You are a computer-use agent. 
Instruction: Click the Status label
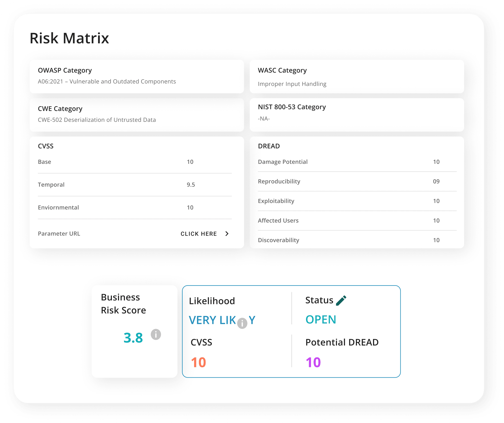[319, 300]
